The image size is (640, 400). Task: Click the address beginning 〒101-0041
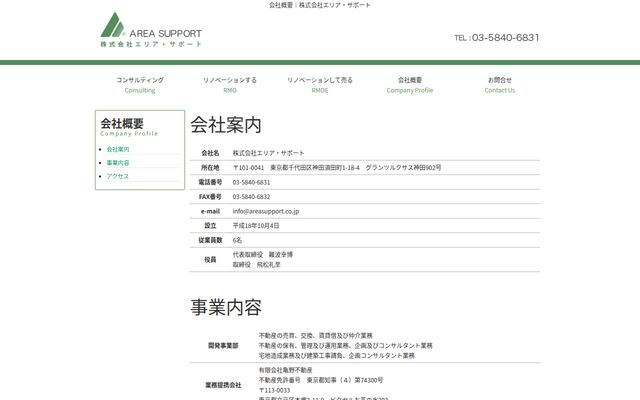coord(337,168)
